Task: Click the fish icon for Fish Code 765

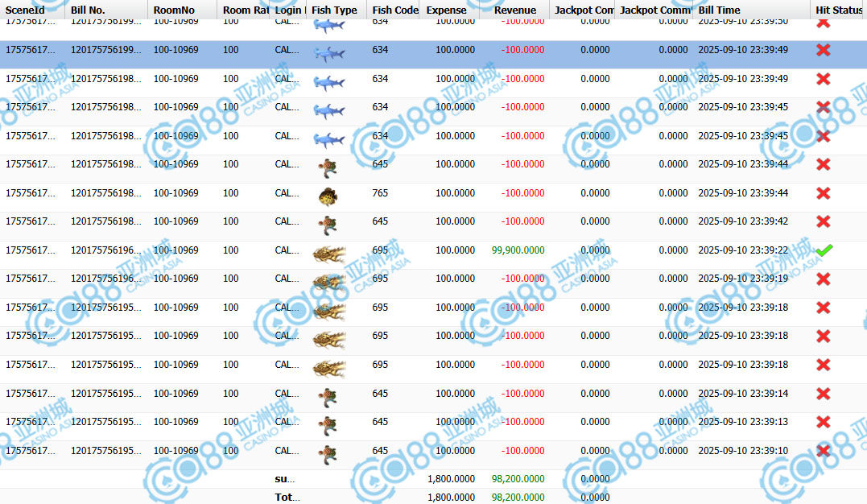Action: [x=328, y=194]
